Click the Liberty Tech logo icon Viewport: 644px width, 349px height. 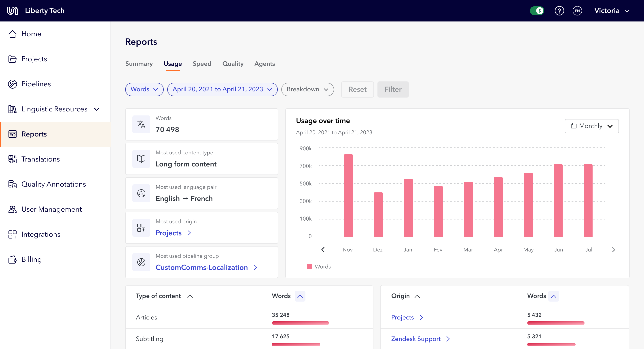[13, 11]
